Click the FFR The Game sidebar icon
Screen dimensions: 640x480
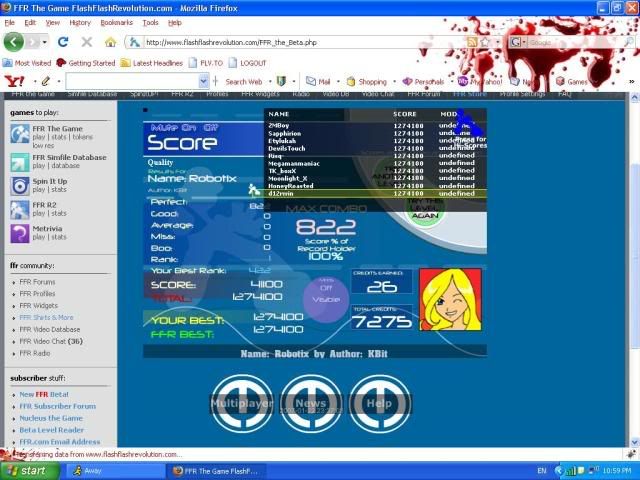(x=19, y=136)
